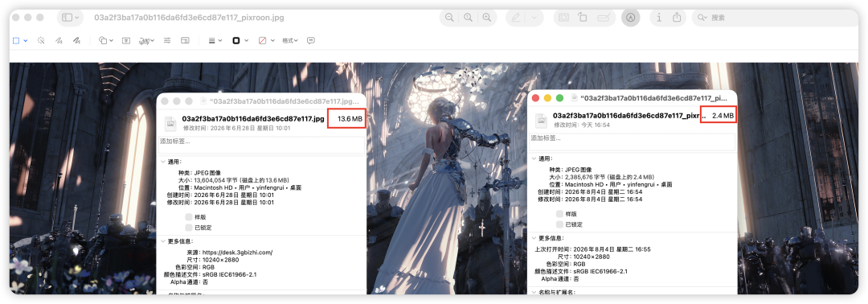Zoom out using the minus magnifier
Image resolution: width=868 pixels, height=304 pixels.
coord(449,18)
